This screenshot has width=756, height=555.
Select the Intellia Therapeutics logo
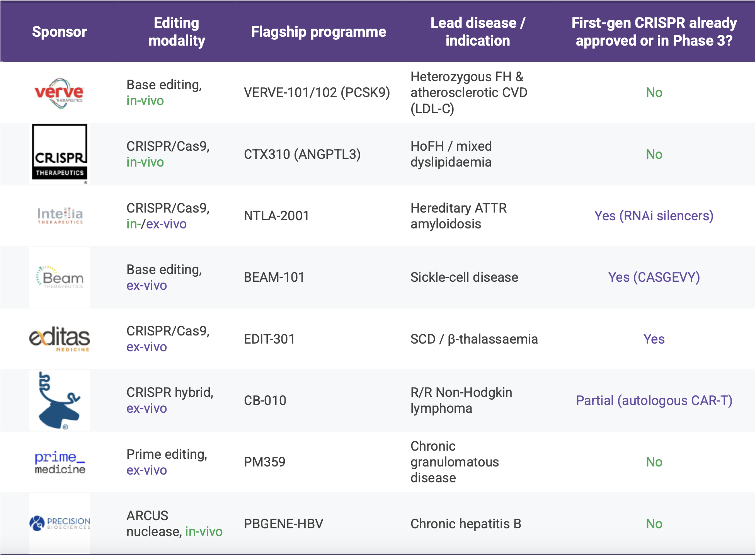(60, 216)
